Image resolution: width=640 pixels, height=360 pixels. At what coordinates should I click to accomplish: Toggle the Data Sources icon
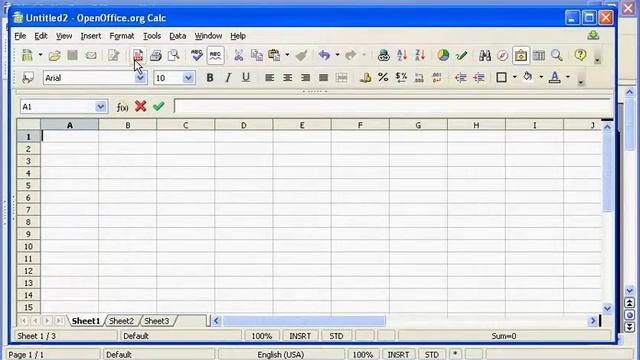pyautogui.click(x=539, y=55)
